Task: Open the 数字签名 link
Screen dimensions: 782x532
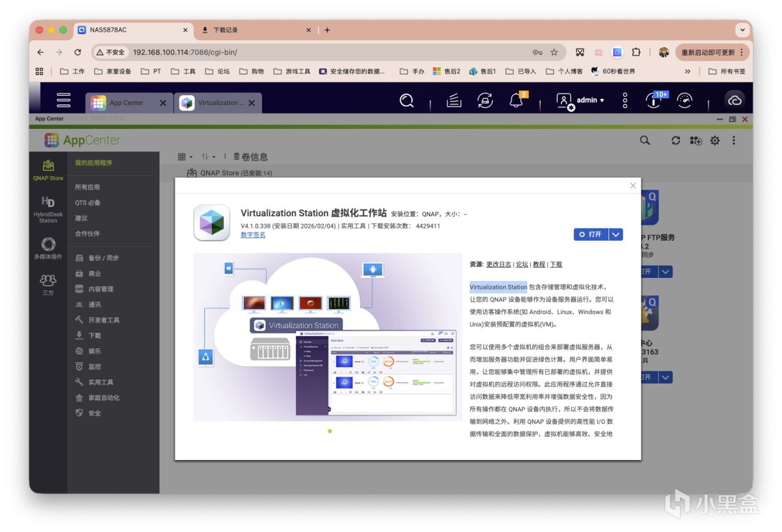Action: click(253, 235)
